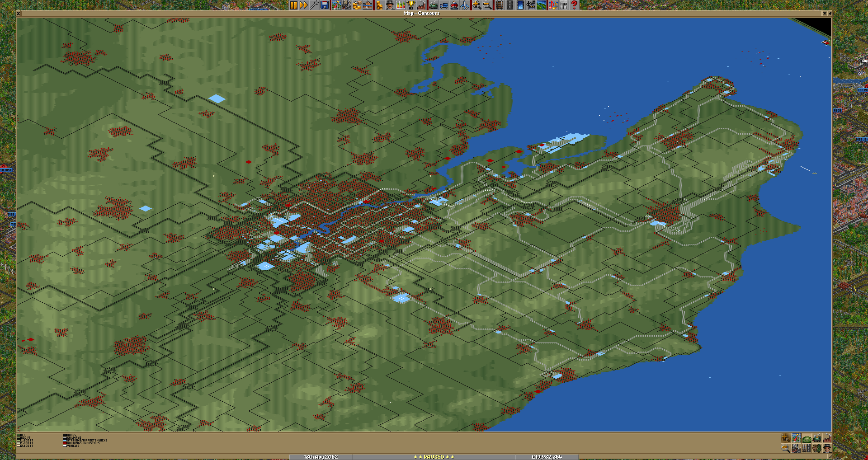Show the aircraft list
Viewport: 868px width, 460px height.
click(x=465, y=5)
